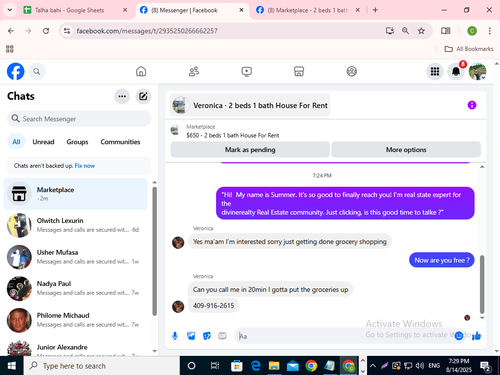Open chat with Philome Michaud

click(75, 320)
